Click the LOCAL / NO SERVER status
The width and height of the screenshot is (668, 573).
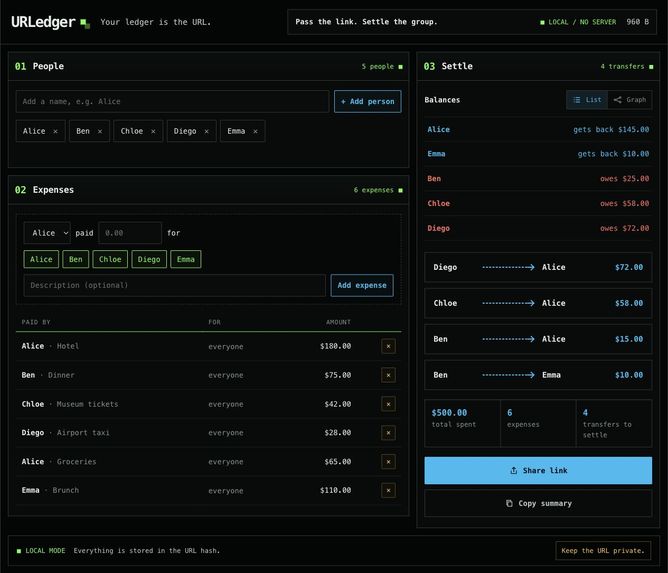(578, 22)
